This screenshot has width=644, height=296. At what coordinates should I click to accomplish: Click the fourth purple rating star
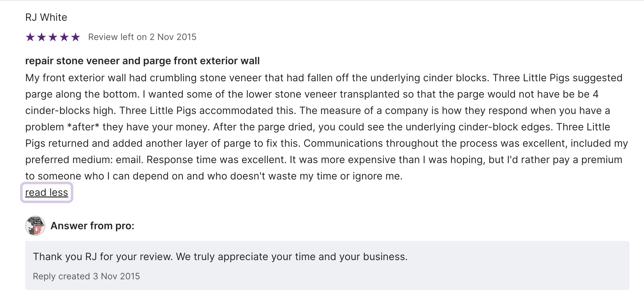click(64, 37)
